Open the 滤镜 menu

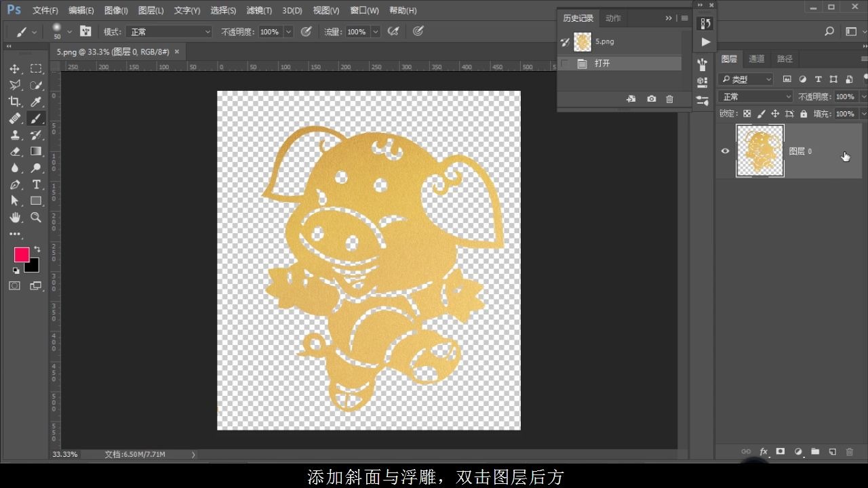point(258,10)
